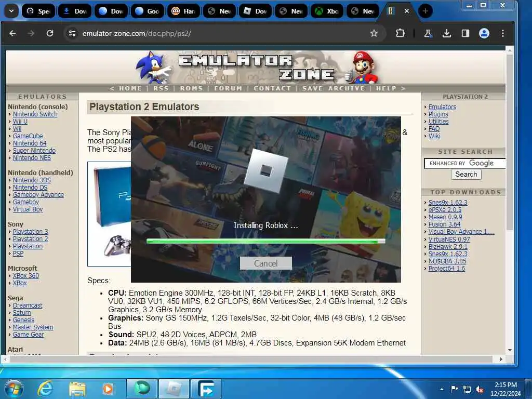Click the Emulator Zone banner logo
Image resolution: width=532 pixels, height=399 pixels.
click(257, 68)
